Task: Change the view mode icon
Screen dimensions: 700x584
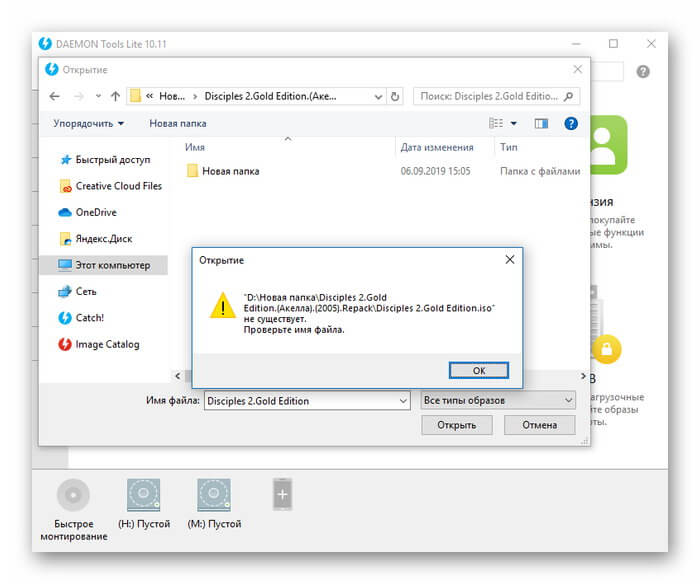Action: coord(496,123)
